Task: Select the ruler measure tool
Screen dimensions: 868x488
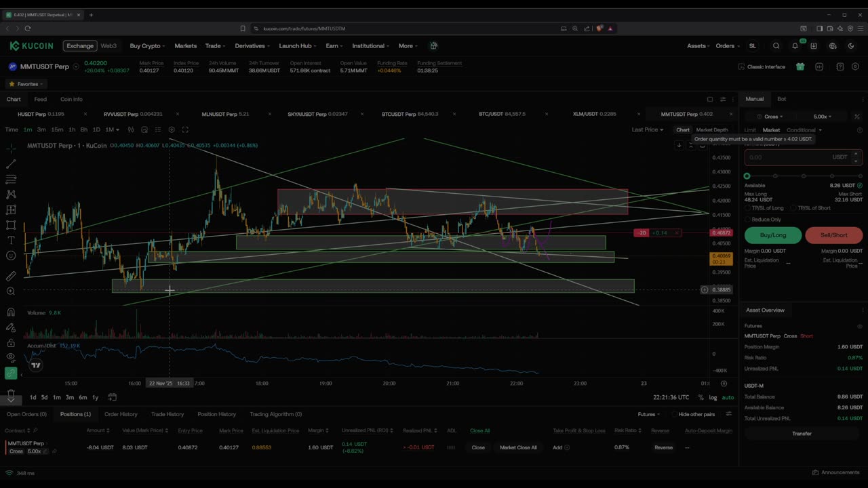Action: pyautogui.click(x=11, y=276)
